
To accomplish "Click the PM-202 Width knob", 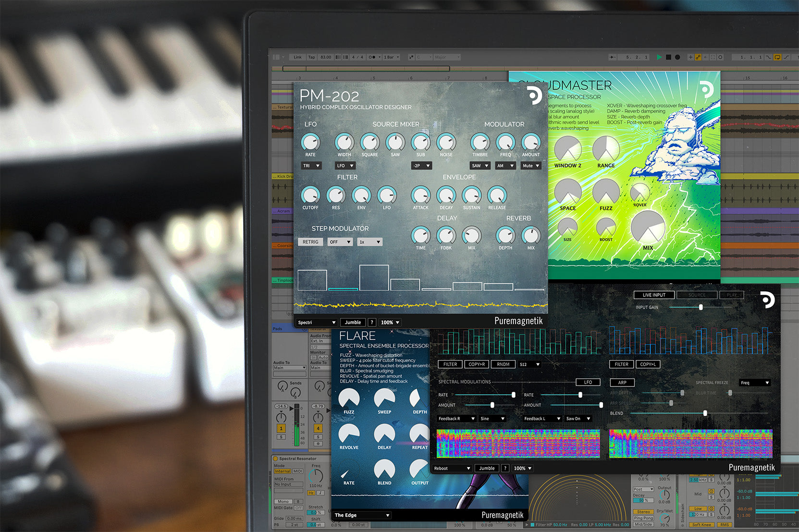I will tap(344, 142).
